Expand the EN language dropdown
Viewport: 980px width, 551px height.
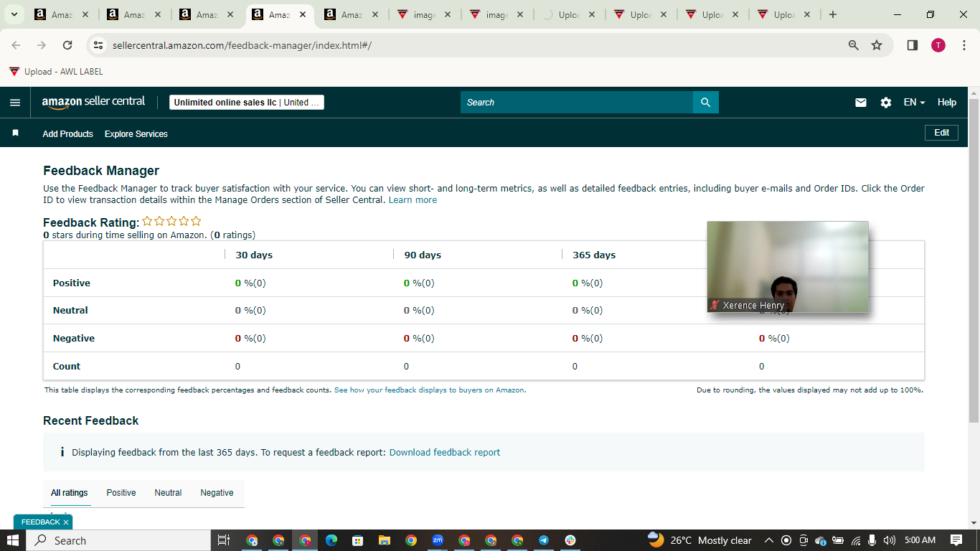click(x=914, y=103)
